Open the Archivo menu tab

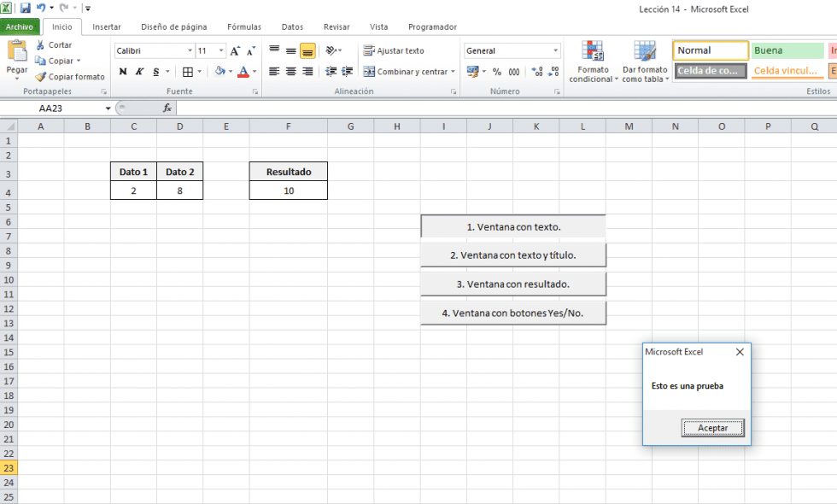click(19, 26)
